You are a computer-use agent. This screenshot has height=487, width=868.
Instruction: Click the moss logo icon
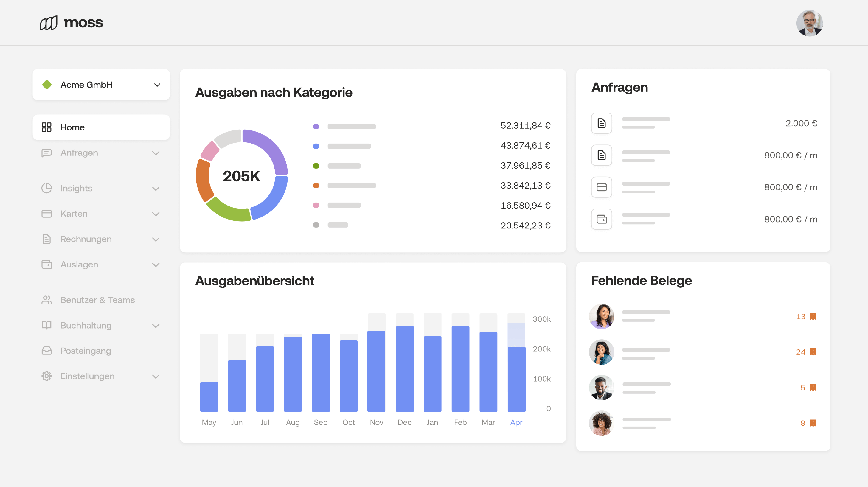pyautogui.click(x=49, y=23)
